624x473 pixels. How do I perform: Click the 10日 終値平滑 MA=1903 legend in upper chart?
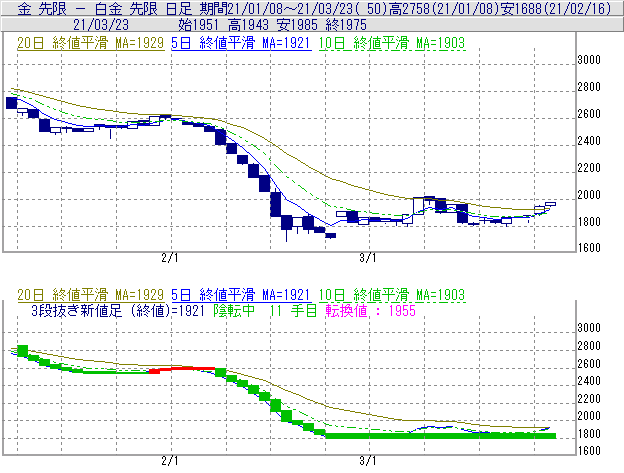click(x=392, y=43)
